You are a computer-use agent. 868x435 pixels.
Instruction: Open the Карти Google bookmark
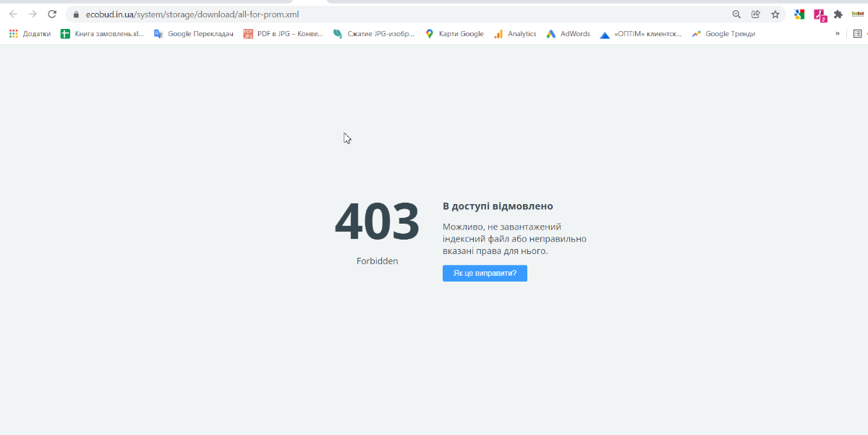click(x=454, y=33)
